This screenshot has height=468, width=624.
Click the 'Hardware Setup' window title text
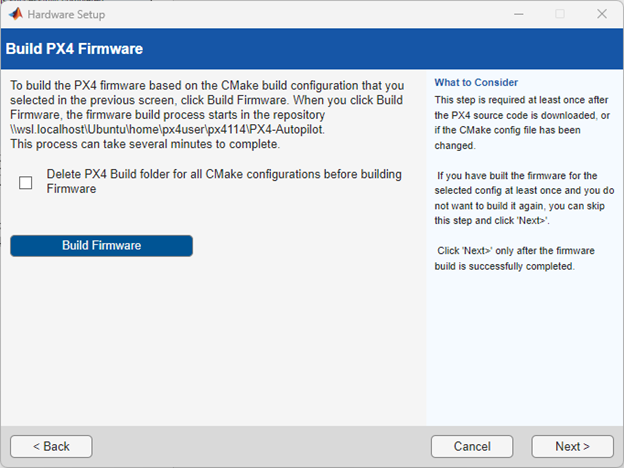click(65, 14)
